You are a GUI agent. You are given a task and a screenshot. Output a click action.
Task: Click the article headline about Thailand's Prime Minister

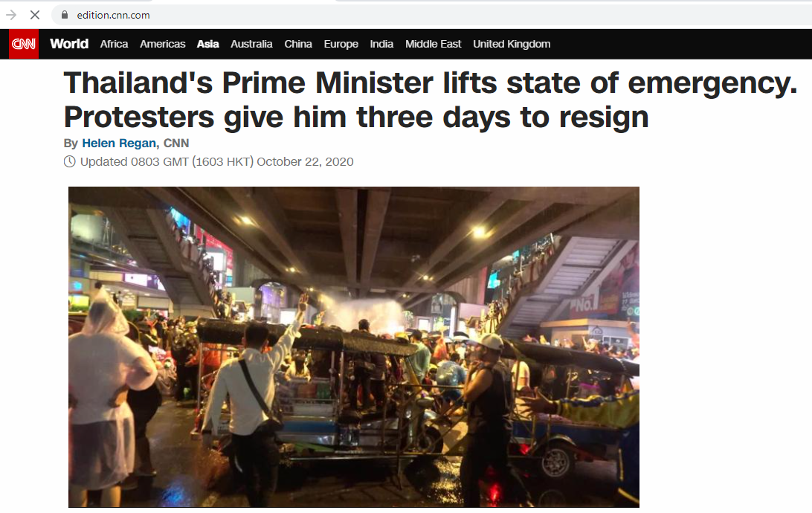pyautogui.click(x=430, y=100)
